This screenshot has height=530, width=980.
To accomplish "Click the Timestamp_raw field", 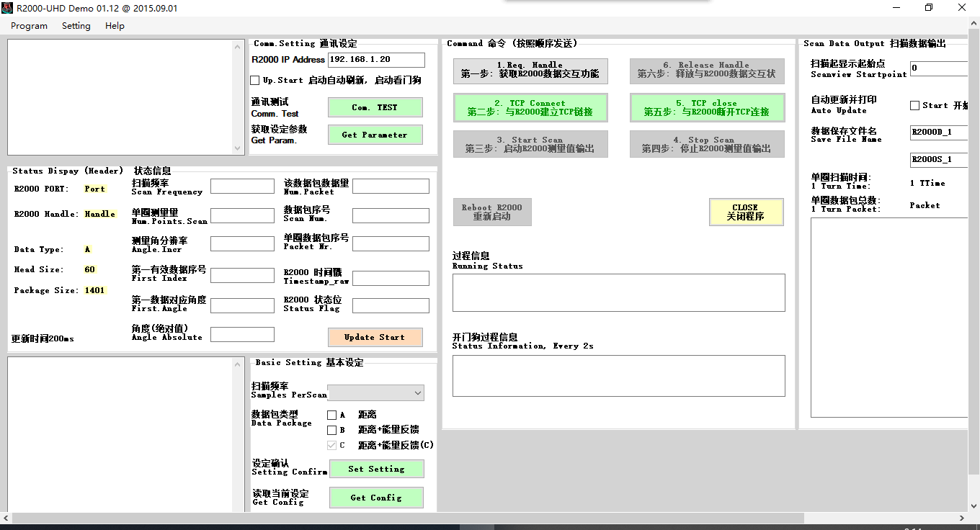I will click(x=391, y=278).
